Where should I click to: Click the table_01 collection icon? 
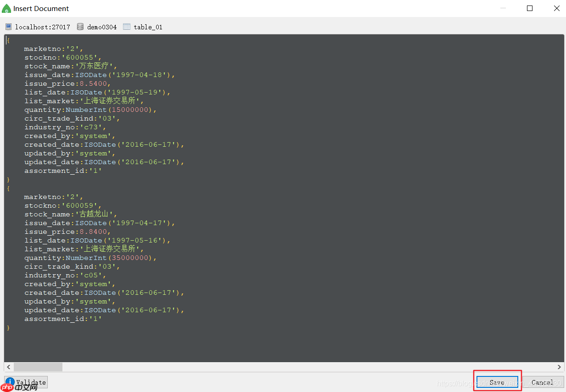tap(127, 27)
